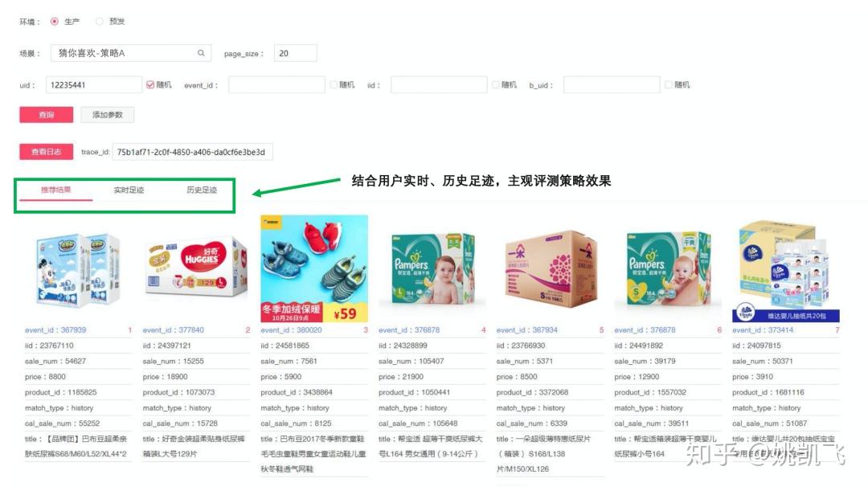
Task: Switch to the 历史足迹 tab
Action: [x=202, y=190]
